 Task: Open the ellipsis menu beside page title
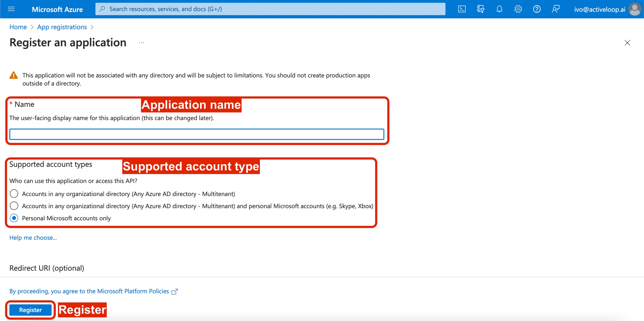click(141, 43)
